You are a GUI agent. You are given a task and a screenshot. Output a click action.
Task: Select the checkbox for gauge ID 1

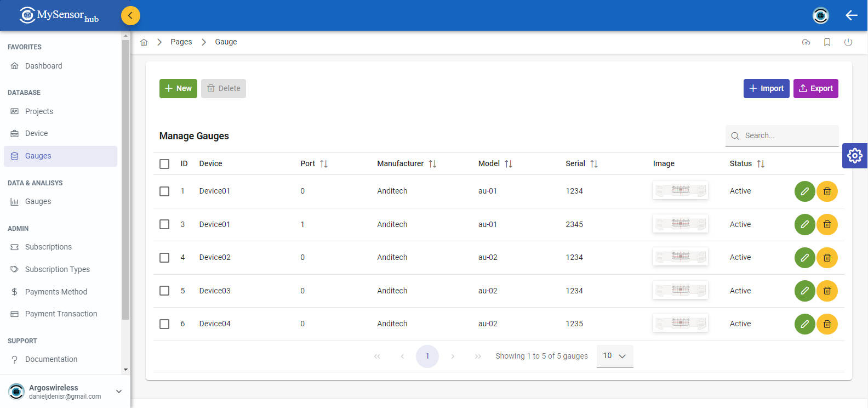tap(164, 191)
